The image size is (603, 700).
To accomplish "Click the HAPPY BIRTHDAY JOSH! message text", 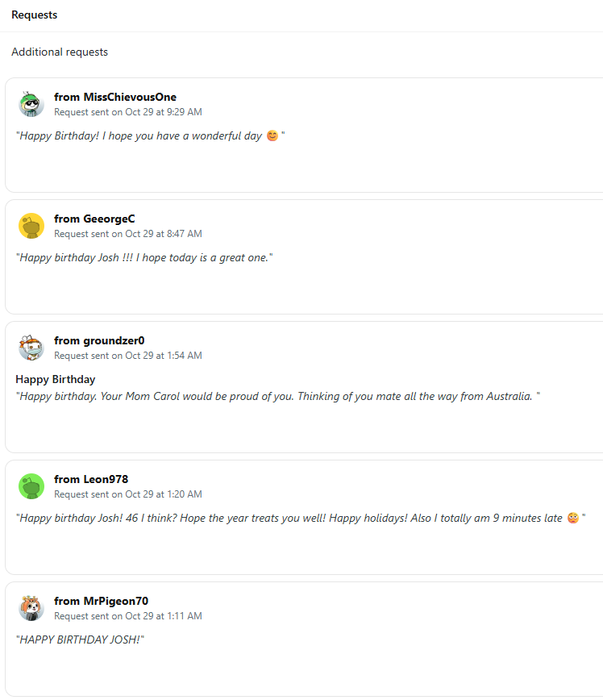I will click(x=80, y=640).
